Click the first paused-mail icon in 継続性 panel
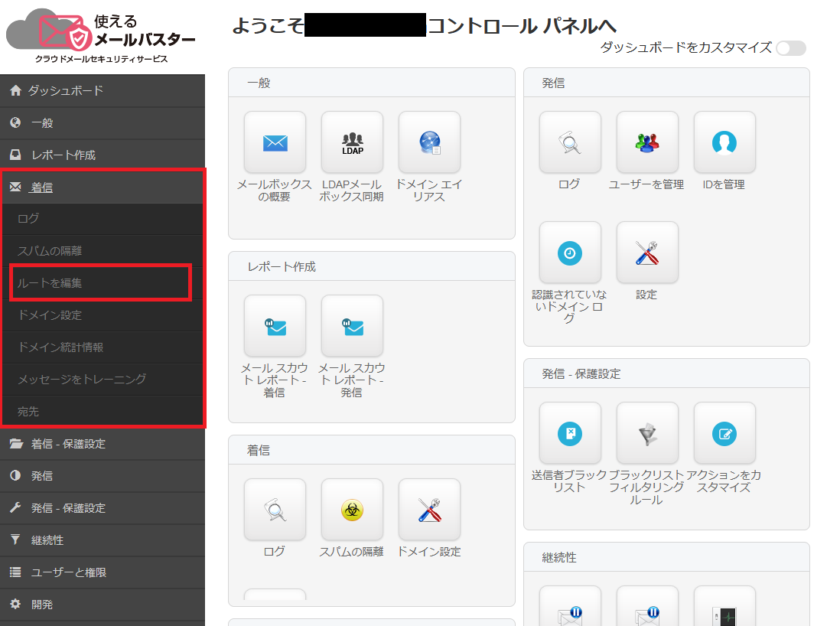 point(570,607)
